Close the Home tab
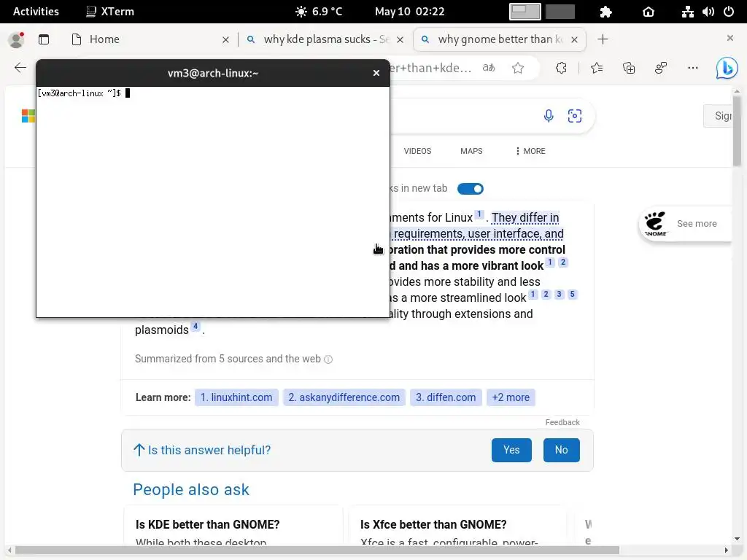The image size is (747, 560). click(225, 39)
